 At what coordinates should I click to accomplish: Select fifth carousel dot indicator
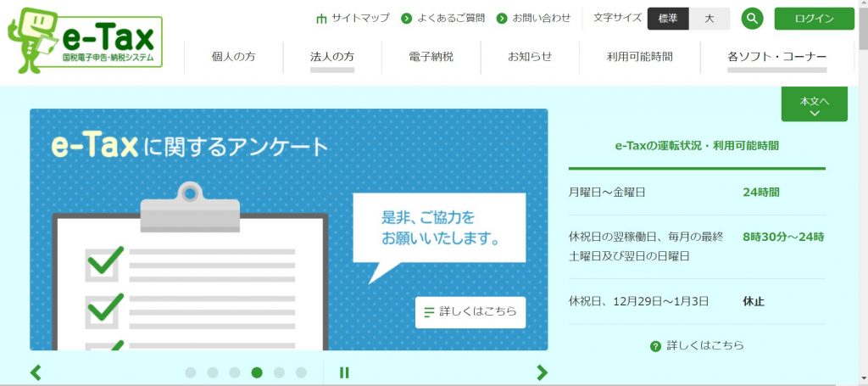(279, 372)
